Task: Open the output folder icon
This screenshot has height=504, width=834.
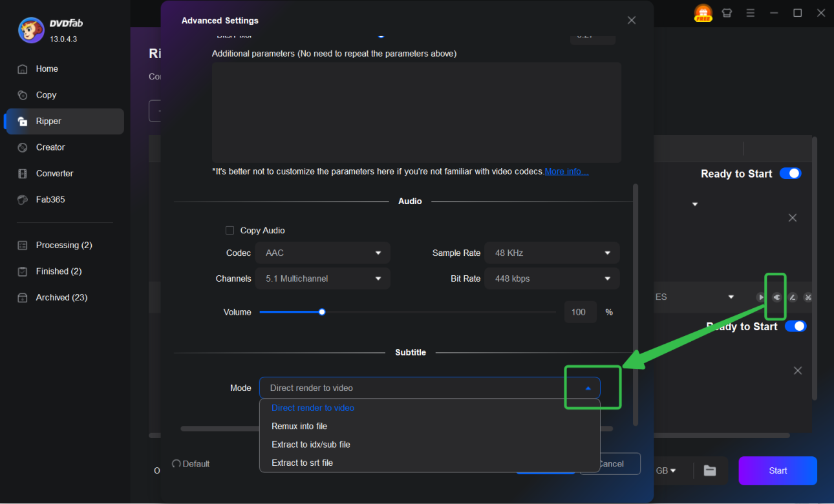Action: click(x=710, y=470)
